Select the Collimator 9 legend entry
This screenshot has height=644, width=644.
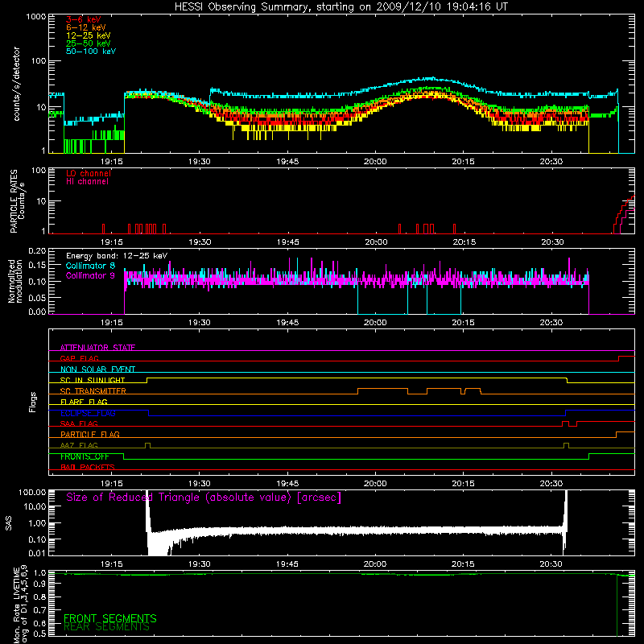pyautogui.click(x=90, y=275)
